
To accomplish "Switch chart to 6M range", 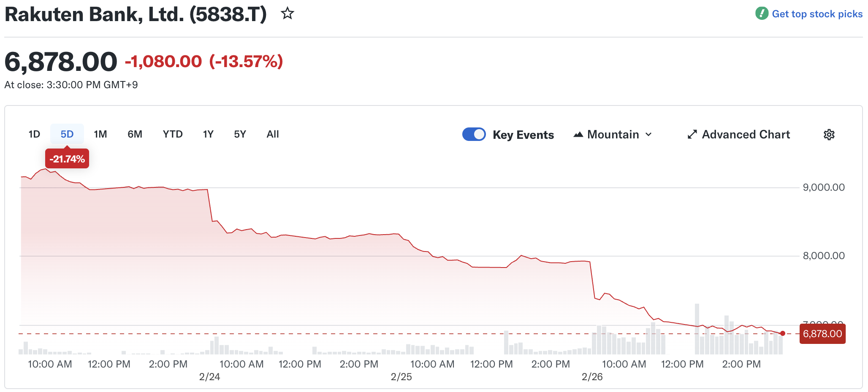I will pos(135,134).
